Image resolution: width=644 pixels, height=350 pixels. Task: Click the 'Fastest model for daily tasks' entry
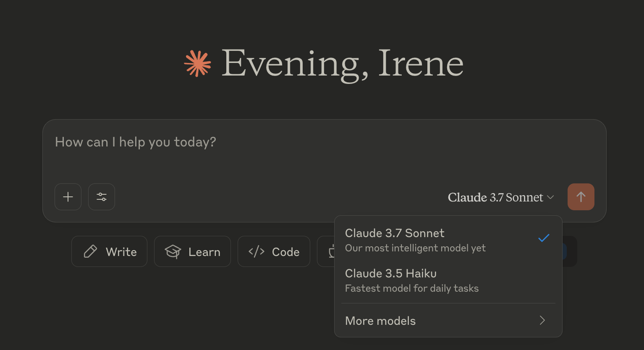point(412,288)
